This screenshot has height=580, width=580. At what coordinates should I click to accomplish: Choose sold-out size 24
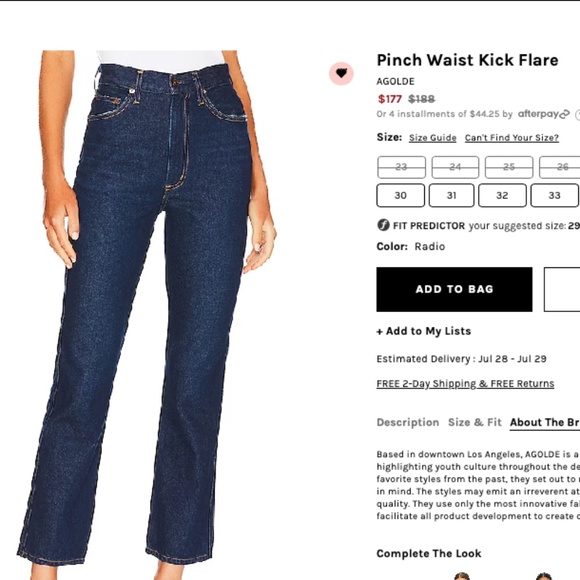(455, 167)
